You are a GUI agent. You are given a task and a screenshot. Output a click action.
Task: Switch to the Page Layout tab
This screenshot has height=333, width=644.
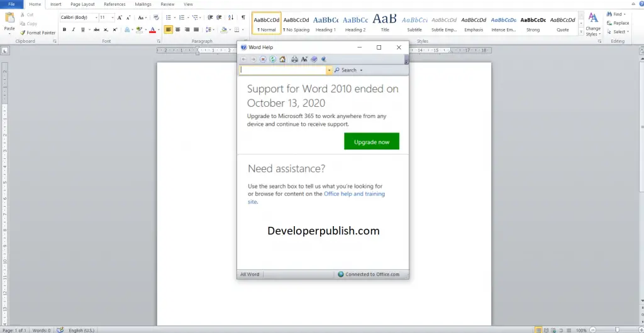[82, 4]
